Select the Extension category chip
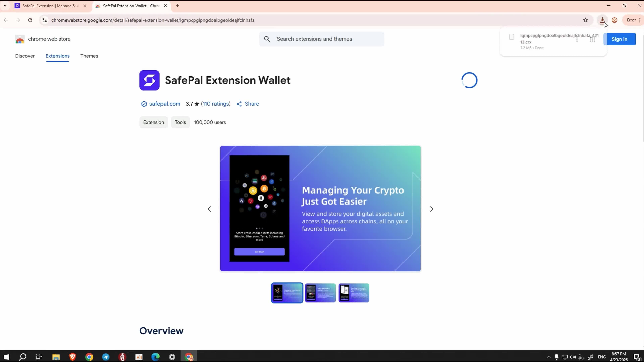The image size is (644, 362). (153, 122)
